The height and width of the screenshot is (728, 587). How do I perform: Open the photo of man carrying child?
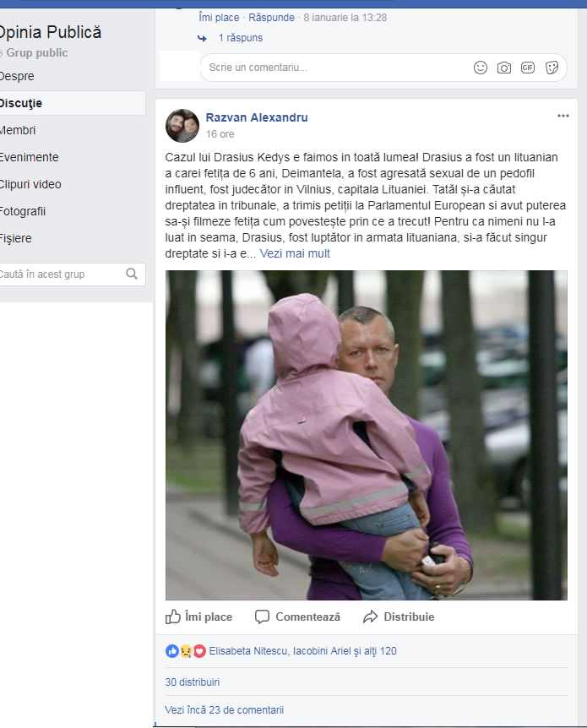(x=367, y=435)
